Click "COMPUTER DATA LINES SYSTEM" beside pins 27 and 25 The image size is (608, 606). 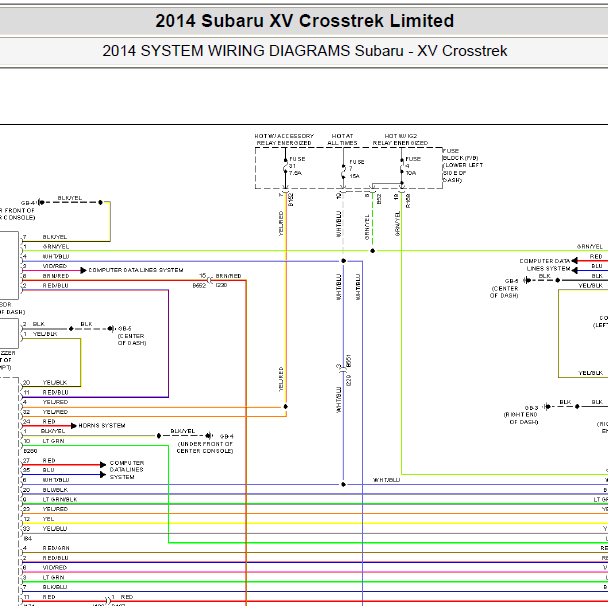click(x=127, y=470)
